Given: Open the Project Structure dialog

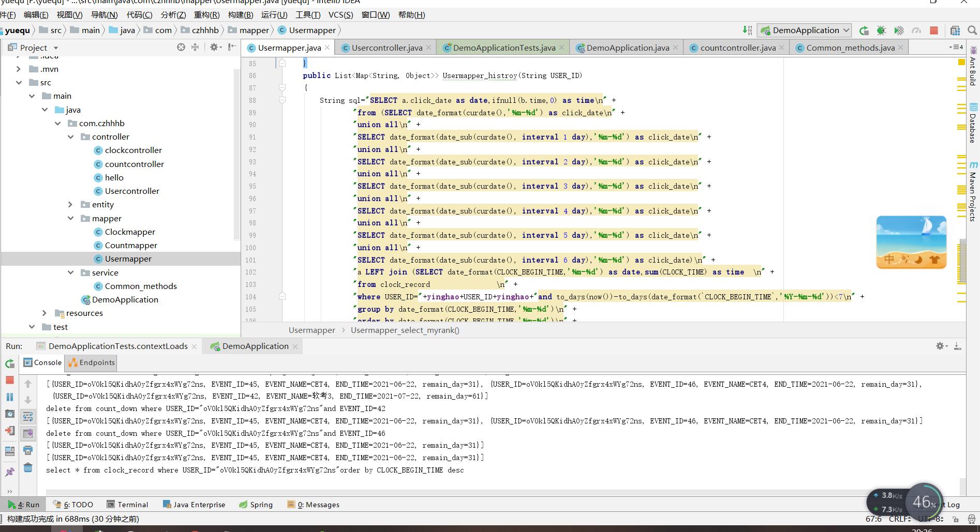Looking at the screenshot, I should click(x=955, y=31).
